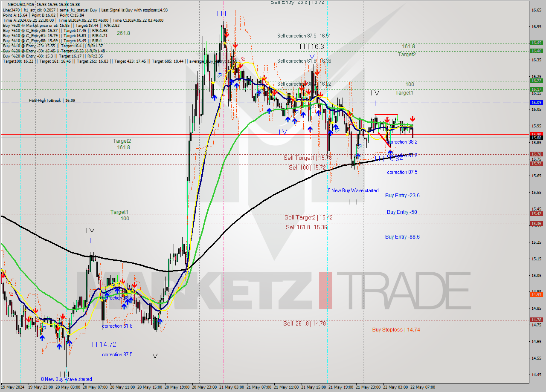Click the Buy Entry -23.6 label
546x392 pixels.
pyautogui.click(x=402, y=195)
